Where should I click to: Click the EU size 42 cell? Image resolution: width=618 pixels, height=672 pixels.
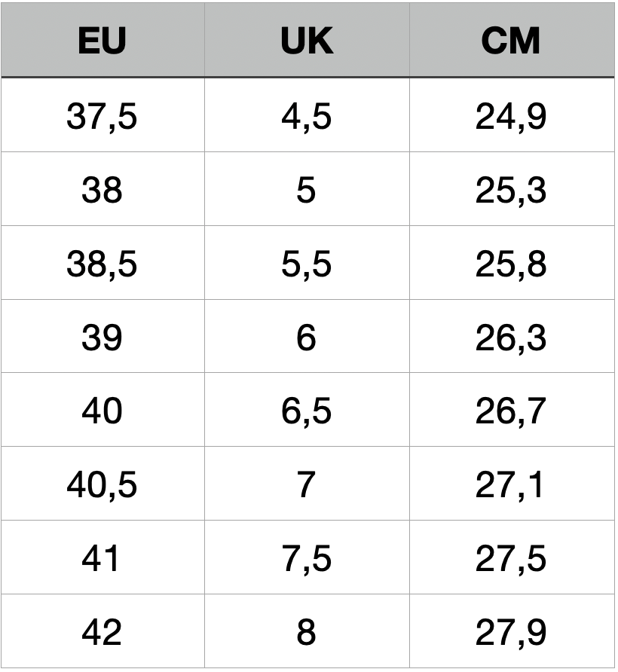102,632
